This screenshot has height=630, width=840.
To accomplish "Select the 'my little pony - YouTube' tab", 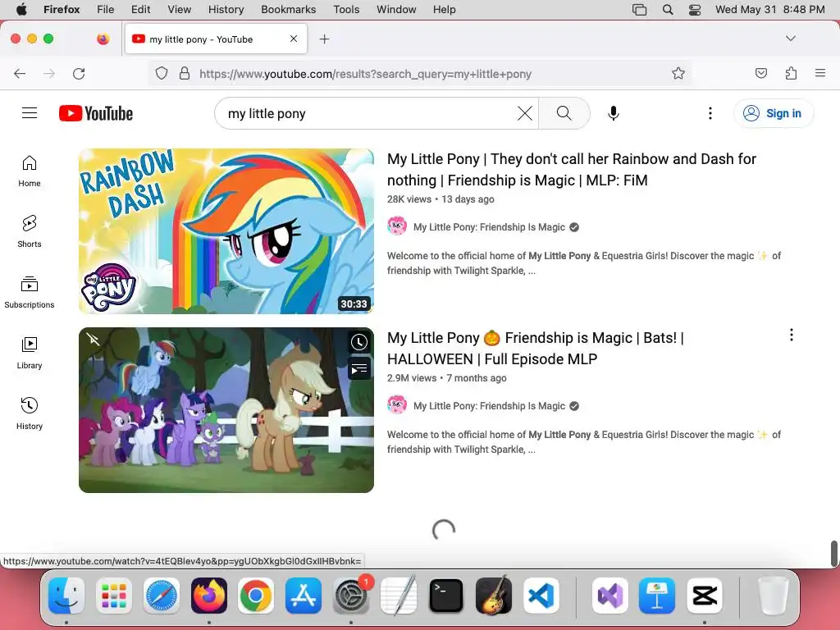I will (x=216, y=39).
